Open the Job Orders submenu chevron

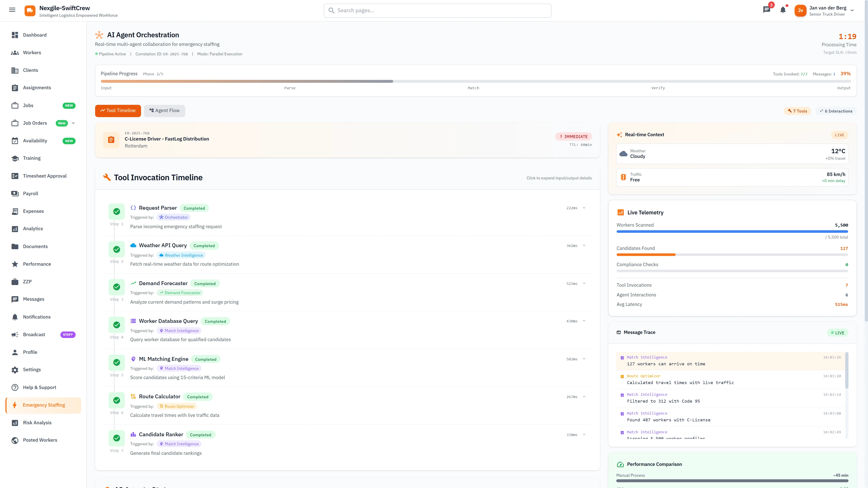tap(73, 123)
